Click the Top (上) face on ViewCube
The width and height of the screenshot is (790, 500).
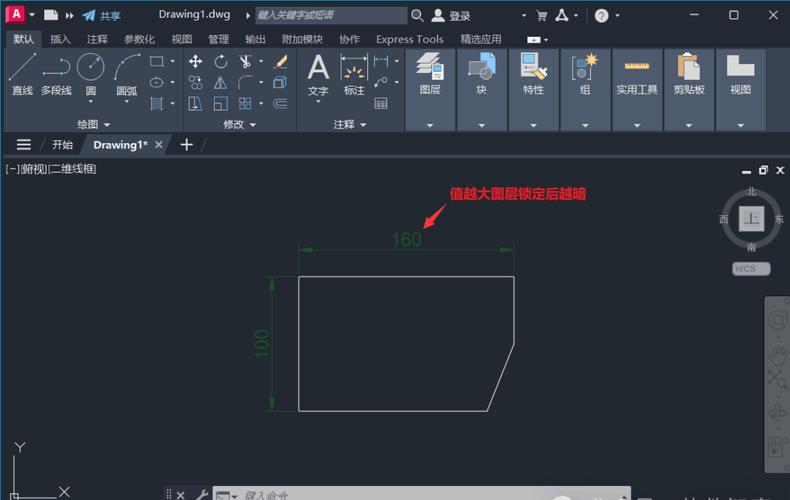click(751, 219)
